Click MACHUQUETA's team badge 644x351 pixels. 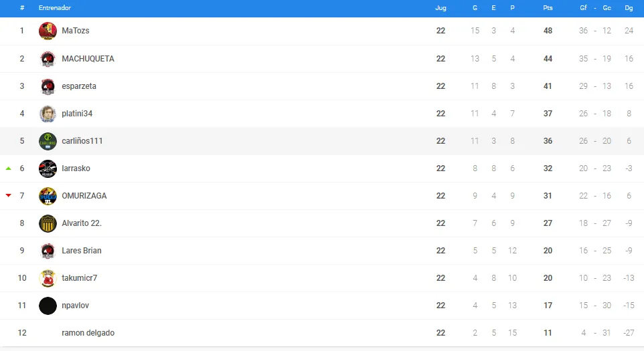pos(48,59)
